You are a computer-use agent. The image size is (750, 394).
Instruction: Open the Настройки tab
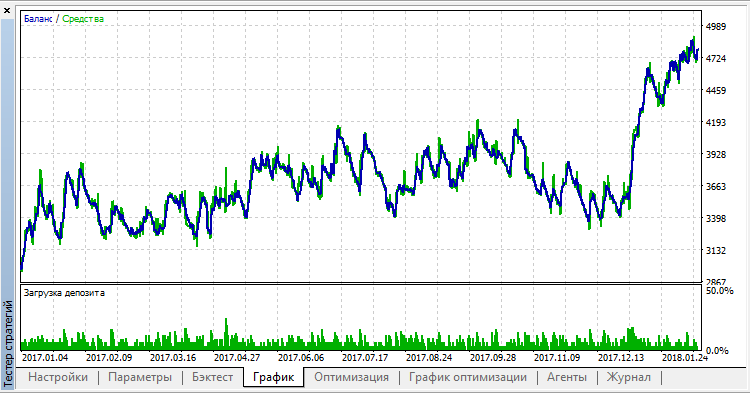(58, 377)
